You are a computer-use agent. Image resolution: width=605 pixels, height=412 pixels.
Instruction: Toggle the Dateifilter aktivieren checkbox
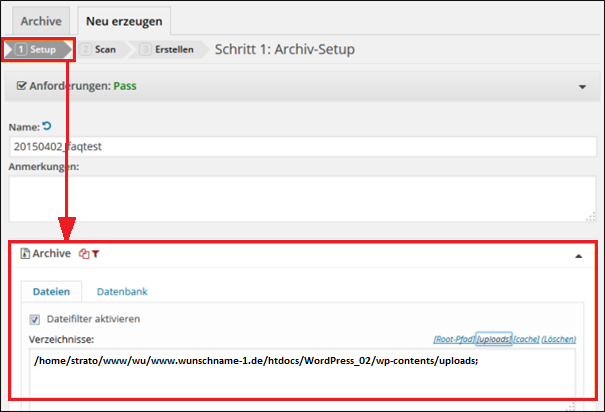pyautogui.click(x=35, y=319)
